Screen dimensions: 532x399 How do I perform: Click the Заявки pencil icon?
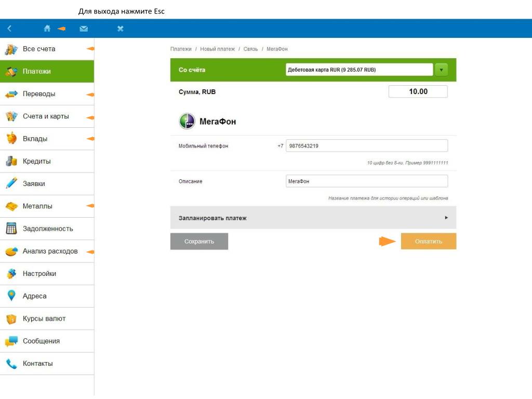point(11,183)
